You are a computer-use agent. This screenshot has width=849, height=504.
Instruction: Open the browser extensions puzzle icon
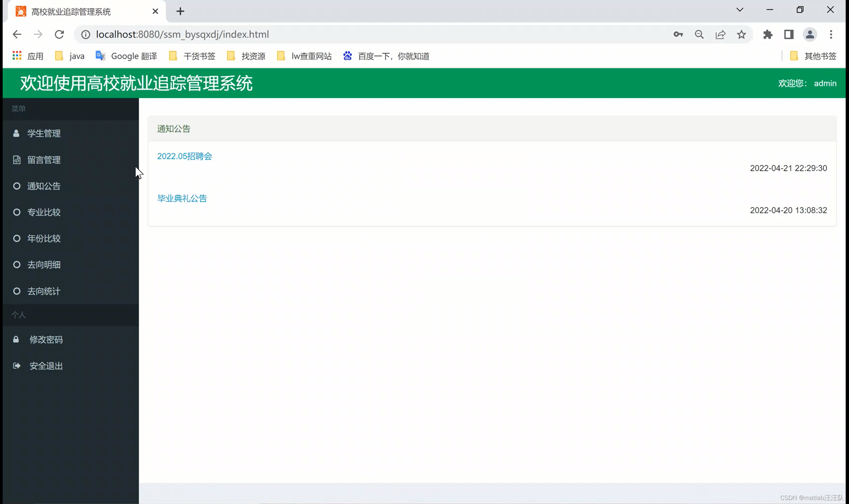(767, 34)
